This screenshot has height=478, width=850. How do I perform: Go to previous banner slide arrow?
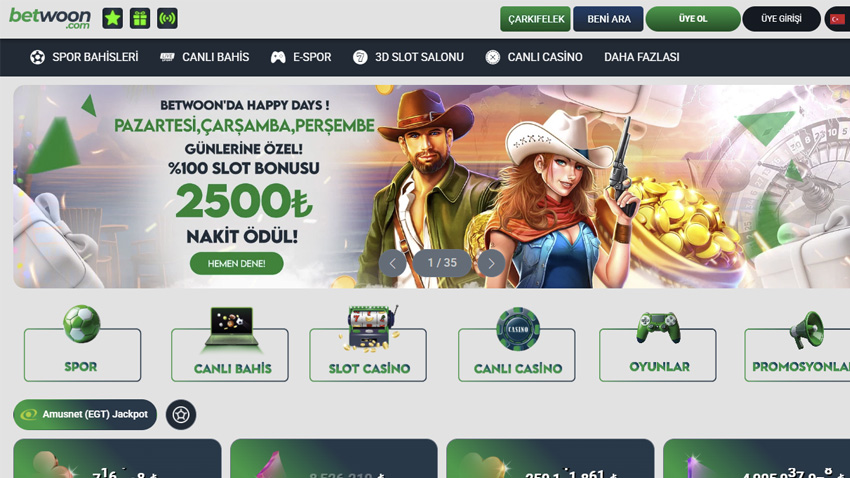click(392, 263)
